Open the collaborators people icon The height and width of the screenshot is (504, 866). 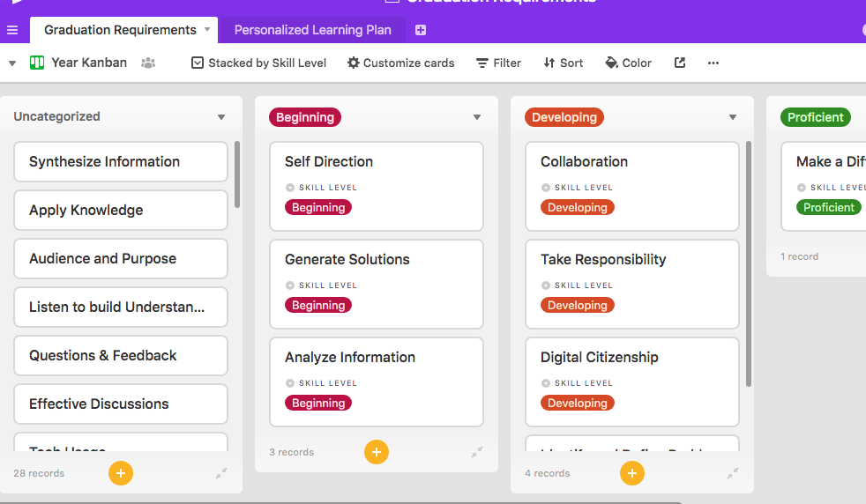click(148, 63)
